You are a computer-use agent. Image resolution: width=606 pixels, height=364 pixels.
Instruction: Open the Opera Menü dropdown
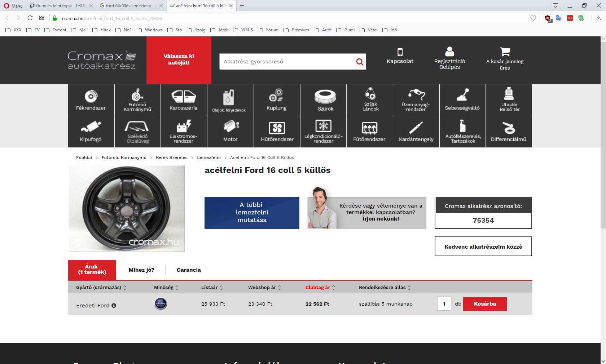click(x=13, y=6)
